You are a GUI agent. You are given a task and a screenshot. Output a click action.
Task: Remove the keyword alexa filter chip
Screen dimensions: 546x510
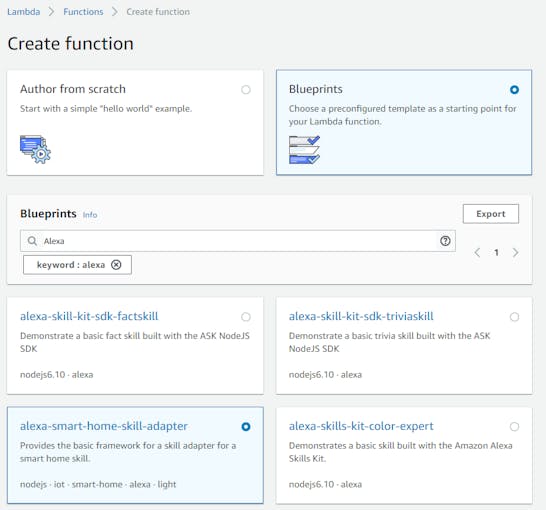coord(116,265)
